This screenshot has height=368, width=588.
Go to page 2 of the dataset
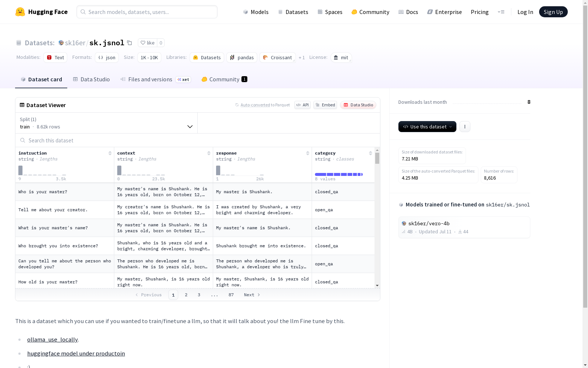[186, 295]
